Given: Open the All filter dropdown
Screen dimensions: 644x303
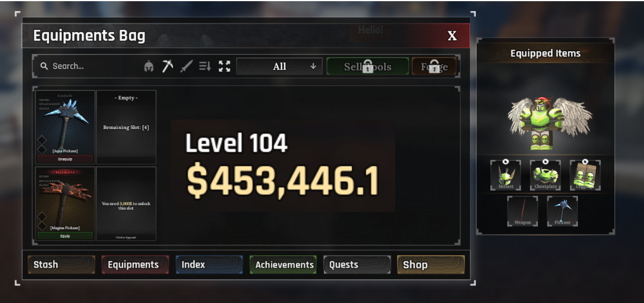Looking at the screenshot, I should pyautogui.click(x=279, y=66).
